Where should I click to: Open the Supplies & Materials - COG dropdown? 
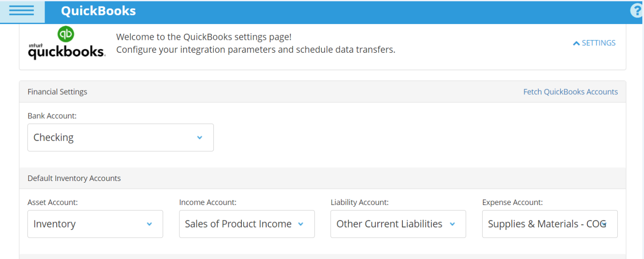(x=550, y=224)
